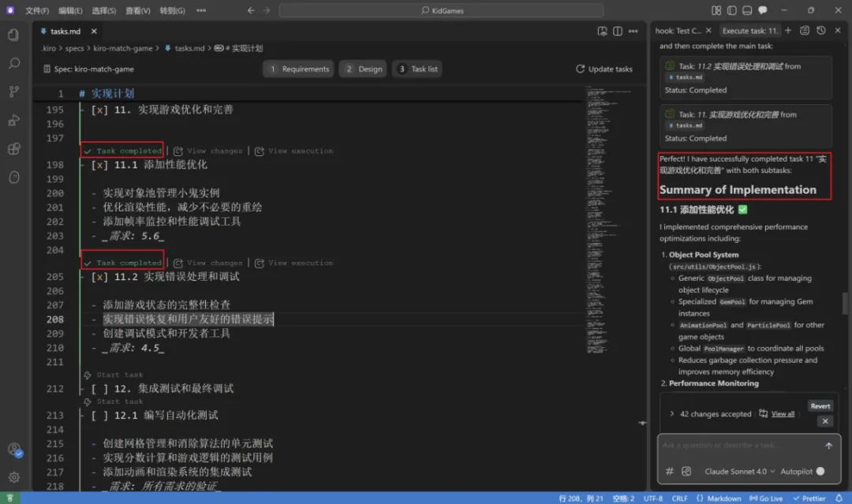Click Start task above task 12.
Screen dimensions: 852x504
pos(114,375)
